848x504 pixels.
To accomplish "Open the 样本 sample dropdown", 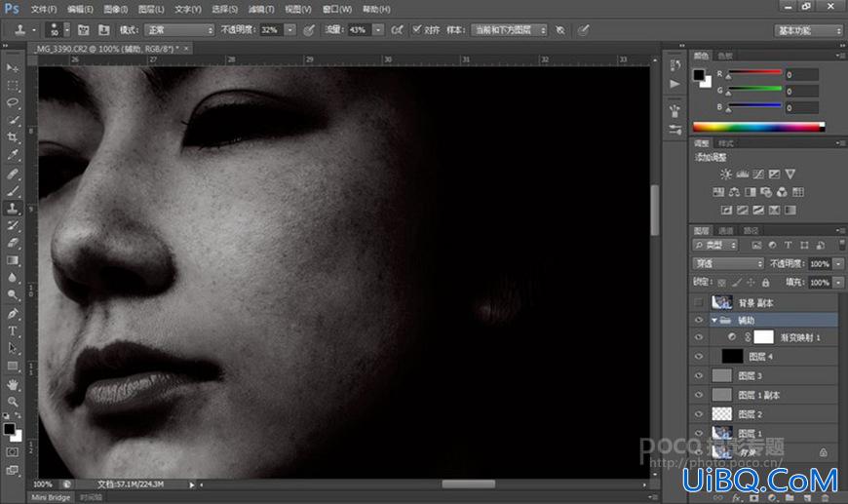I will (x=509, y=30).
